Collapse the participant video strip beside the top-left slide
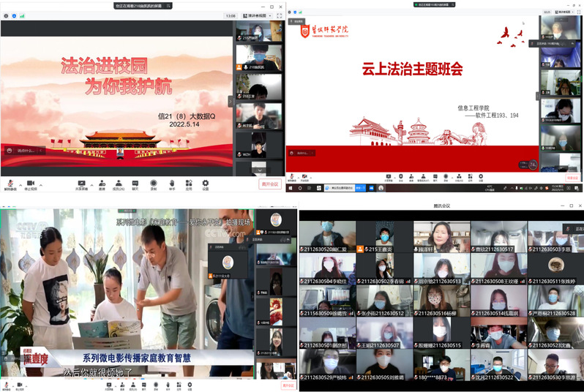The height and width of the screenshot is (392, 584). [231, 101]
